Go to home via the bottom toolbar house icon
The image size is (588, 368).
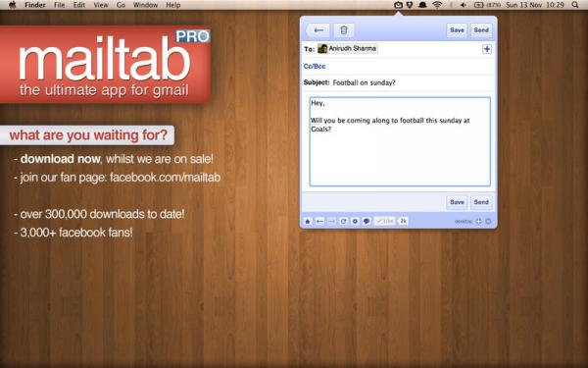click(x=308, y=221)
